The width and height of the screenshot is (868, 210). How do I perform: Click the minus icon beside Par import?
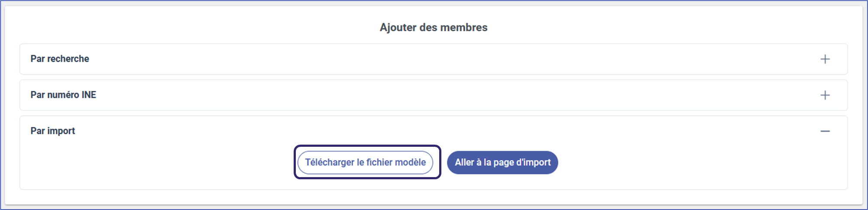(825, 131)
